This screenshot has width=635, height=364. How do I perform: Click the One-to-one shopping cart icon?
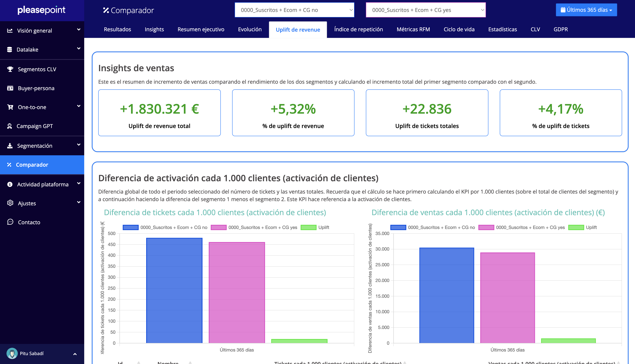[10, 107]
